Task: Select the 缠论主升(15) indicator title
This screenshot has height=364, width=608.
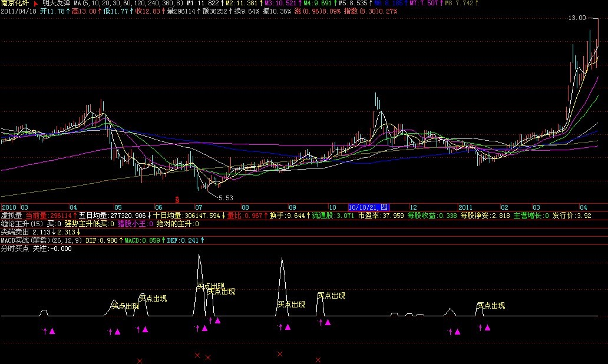Action: pos(22,224)
